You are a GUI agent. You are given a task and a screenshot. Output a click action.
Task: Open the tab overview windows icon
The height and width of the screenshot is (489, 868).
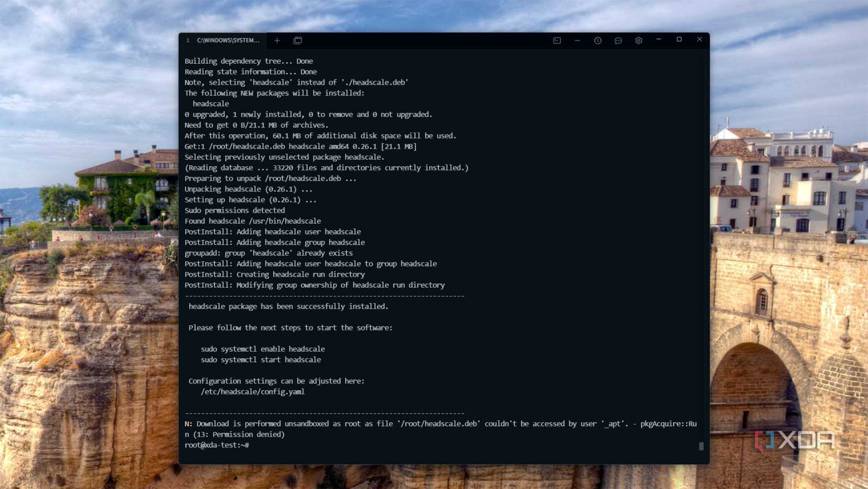[298, 41]
